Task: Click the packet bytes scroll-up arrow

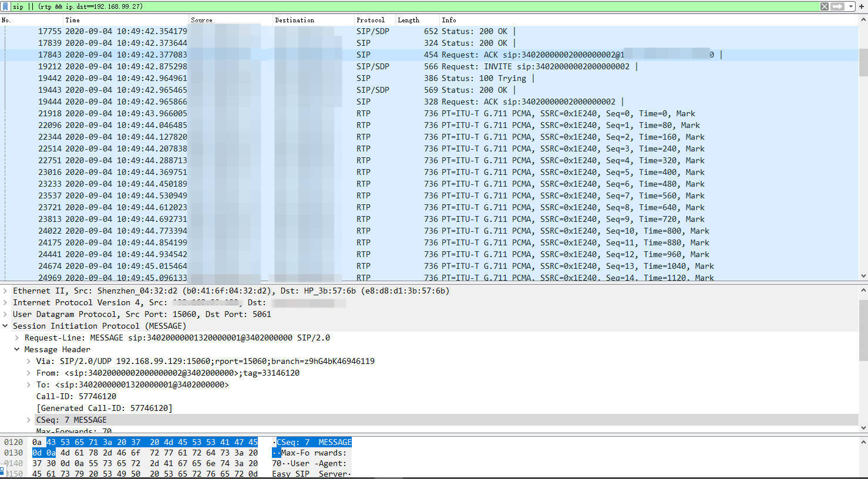Action: [863, 442]
